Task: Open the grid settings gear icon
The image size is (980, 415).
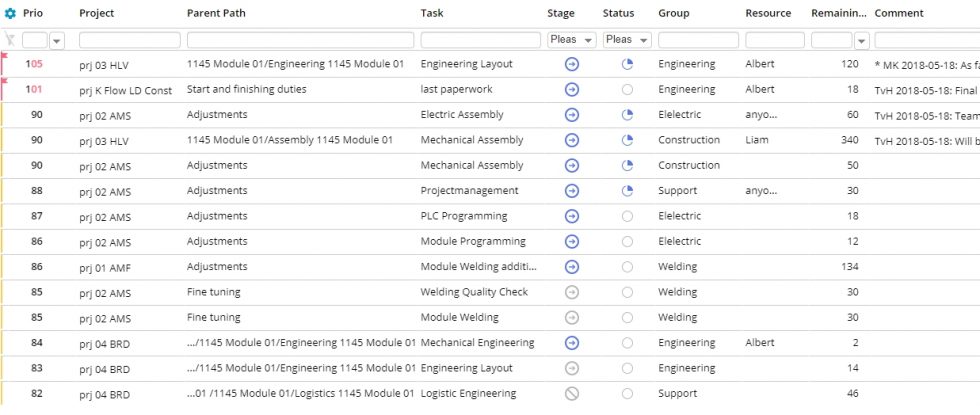Action: click(x=10, y=13)
